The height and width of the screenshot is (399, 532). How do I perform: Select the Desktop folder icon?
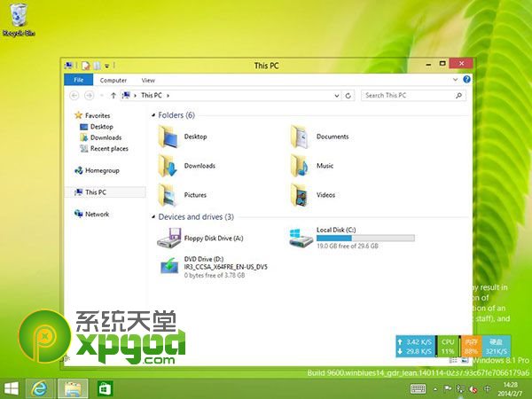pyautogui.click(x=168, y=137)
